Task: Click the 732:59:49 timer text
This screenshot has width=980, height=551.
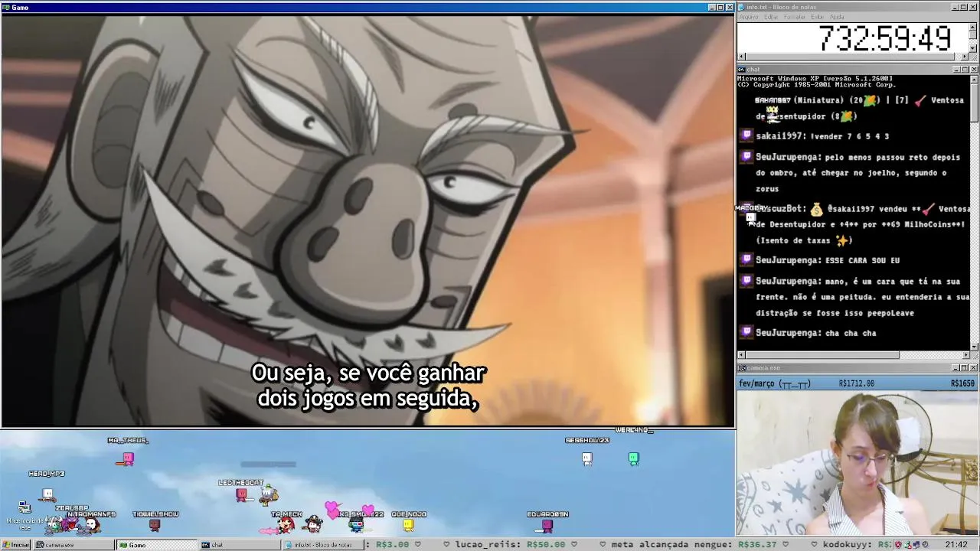Action: tap(885, 38)
